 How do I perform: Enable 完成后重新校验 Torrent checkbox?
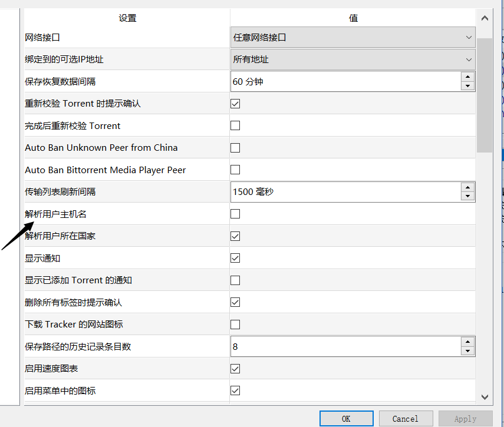235,125
